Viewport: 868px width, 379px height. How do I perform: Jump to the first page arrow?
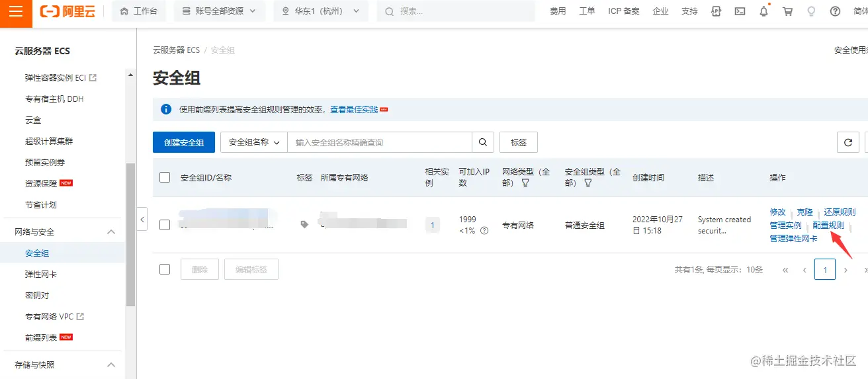(x=785, y=270)
